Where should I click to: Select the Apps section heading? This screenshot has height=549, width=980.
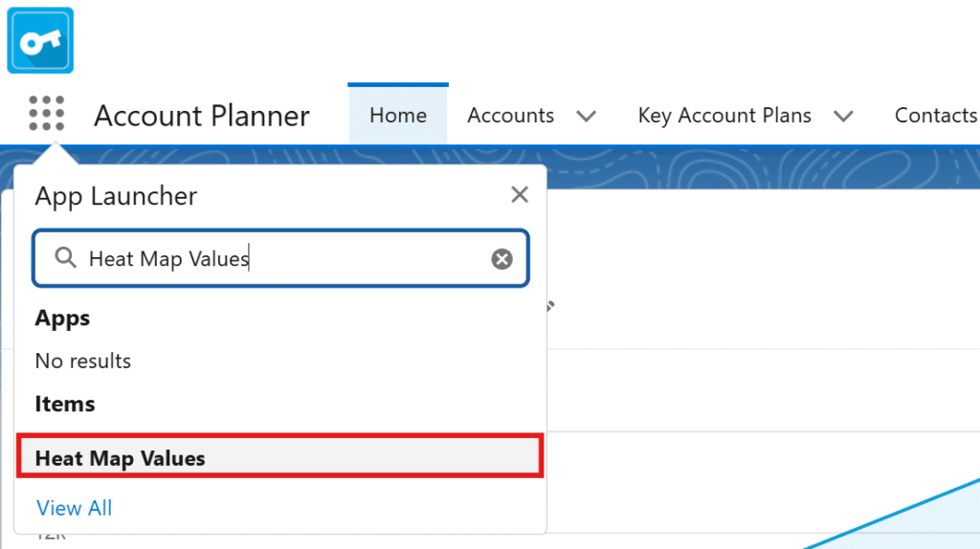pos(63,318)
